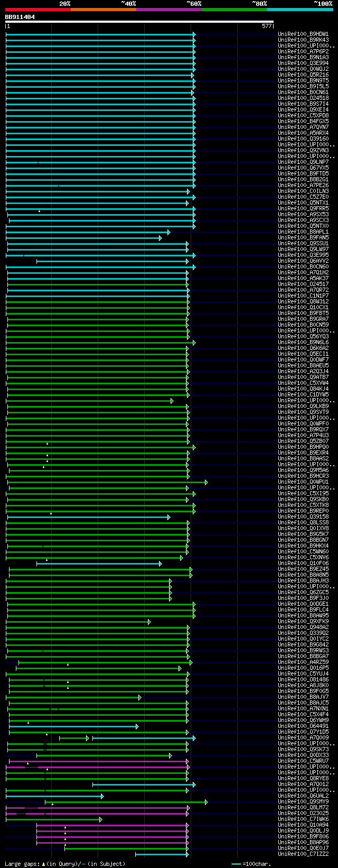338x868 pixels.
Task: Select label UniRef100_C7IZZ2
Action: tap(303, 854)
